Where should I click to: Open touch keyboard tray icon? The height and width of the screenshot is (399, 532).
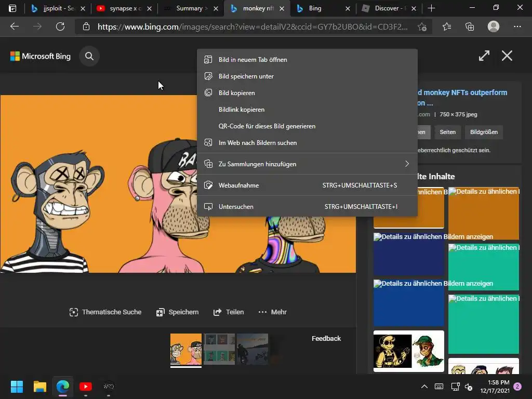[x=438, y=387]
